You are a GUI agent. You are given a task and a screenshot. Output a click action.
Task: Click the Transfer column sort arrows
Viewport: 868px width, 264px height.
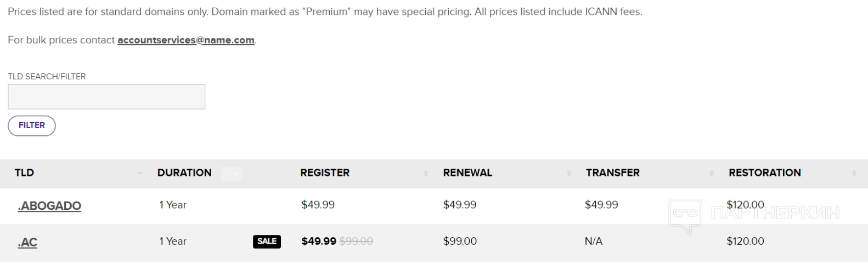(x=712, y=173)
